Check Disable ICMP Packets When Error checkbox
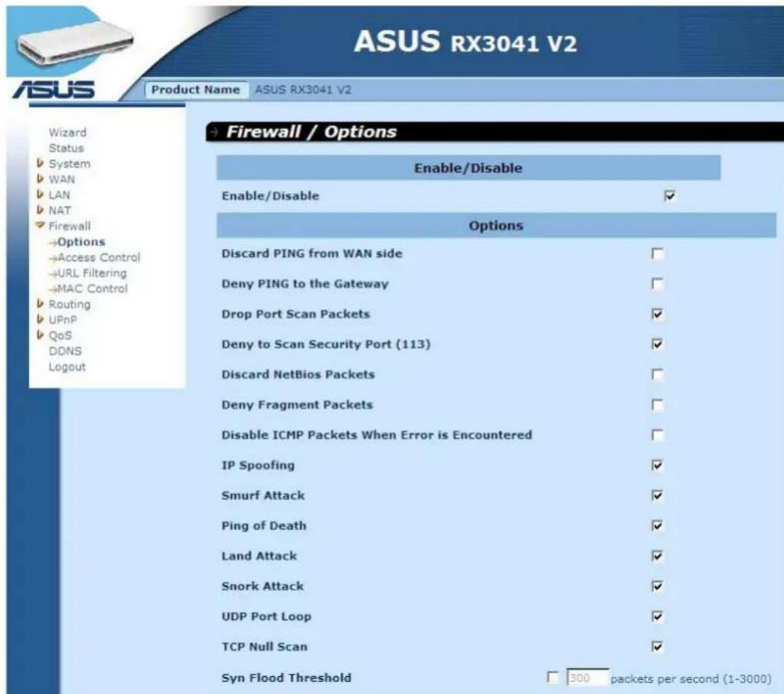The image size is (784, 694). pyautogui.click(x=657, y=435)
